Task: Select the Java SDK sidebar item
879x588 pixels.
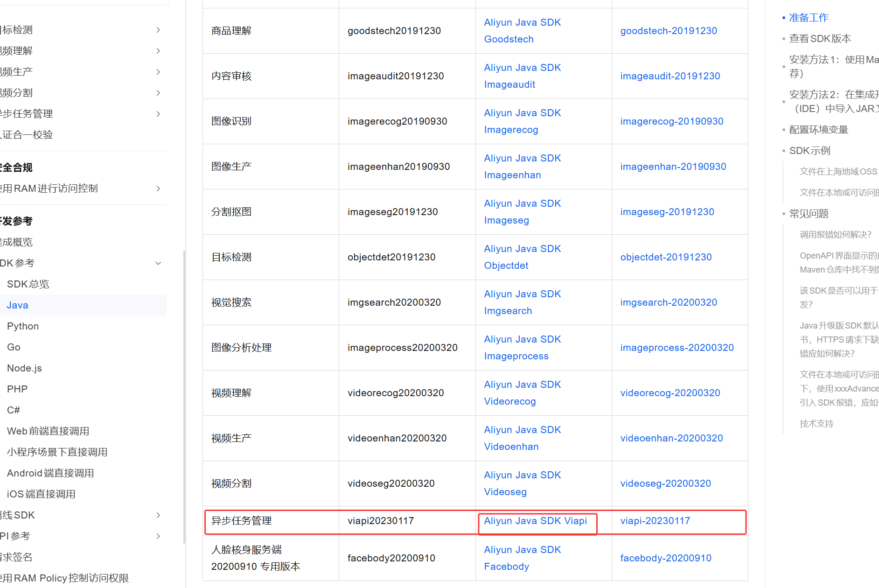Action: click(18, 305)
